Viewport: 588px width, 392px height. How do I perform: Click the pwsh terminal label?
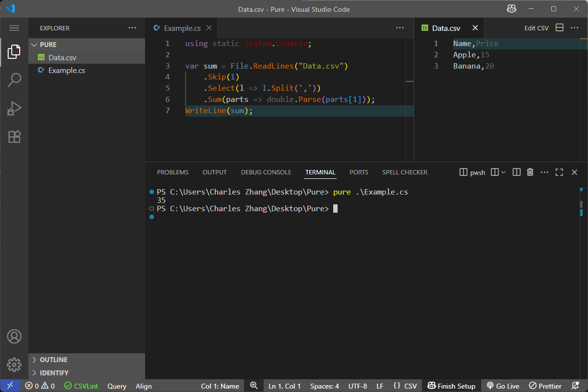pyautogui.click(x=472, y=172)
